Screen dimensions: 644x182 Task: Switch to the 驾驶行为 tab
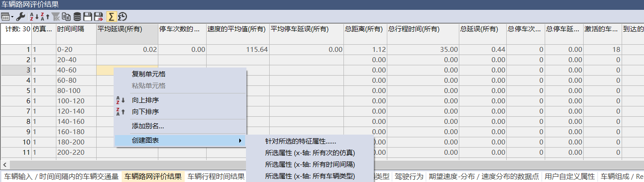[409, 176]
